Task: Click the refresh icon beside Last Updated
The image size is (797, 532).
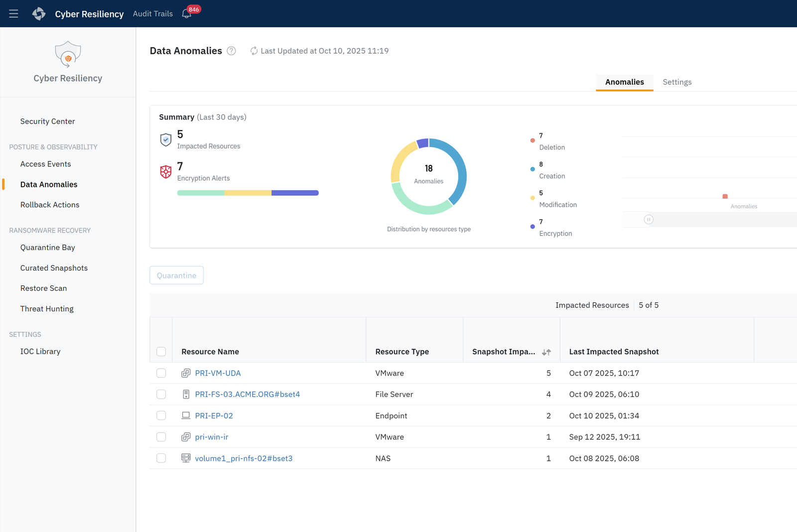Action: click(x=254, y=51)
